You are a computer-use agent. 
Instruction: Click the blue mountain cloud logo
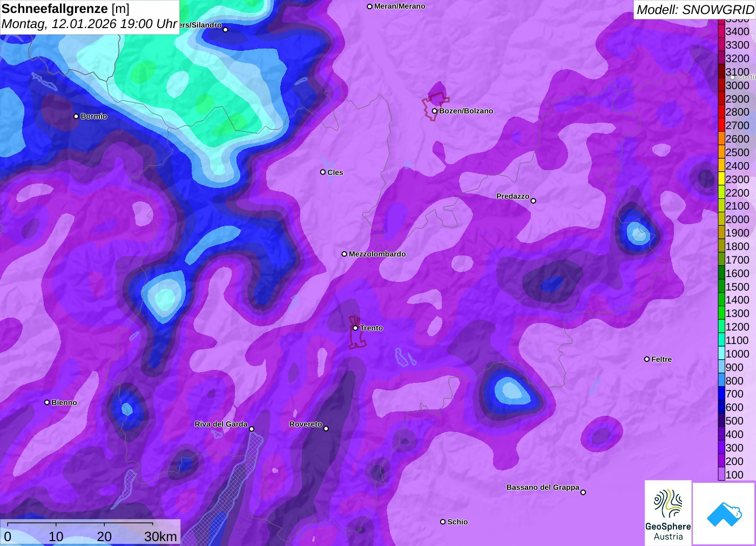pos(724,514)
